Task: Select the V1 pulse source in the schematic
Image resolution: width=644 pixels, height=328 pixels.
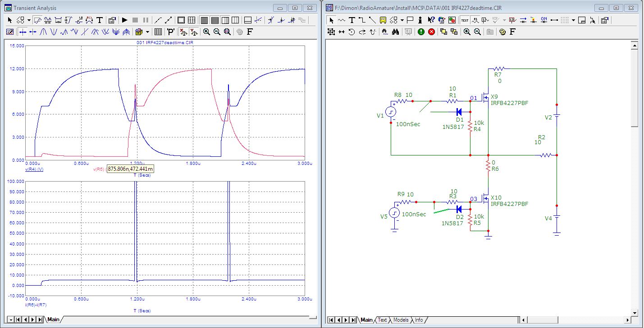Action: coord(390,113)
